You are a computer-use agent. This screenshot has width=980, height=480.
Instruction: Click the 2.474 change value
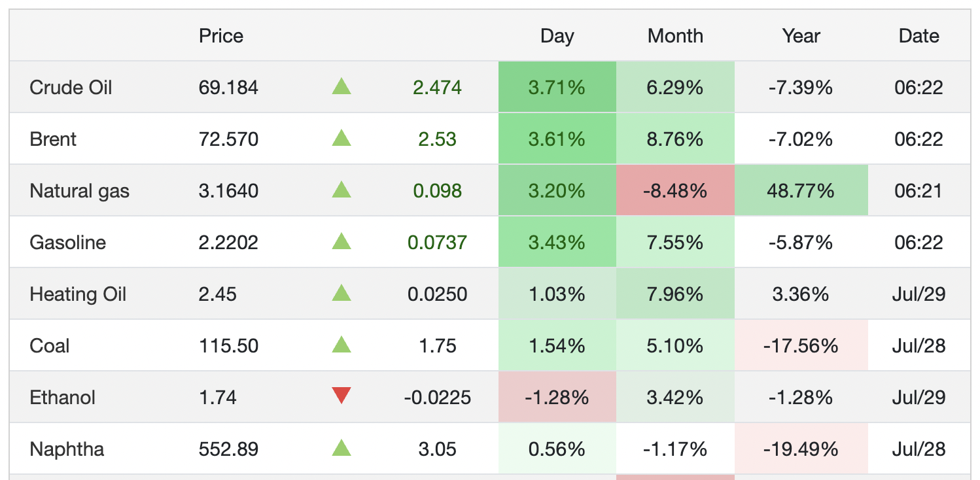tap(438, 87)
